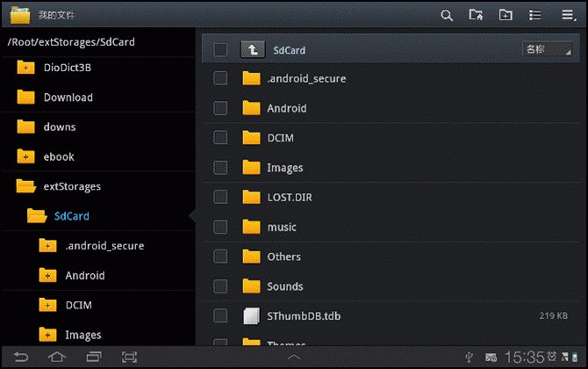588x369 pixels.
Task: Open the recent apps button
Action: click(94, 357)
